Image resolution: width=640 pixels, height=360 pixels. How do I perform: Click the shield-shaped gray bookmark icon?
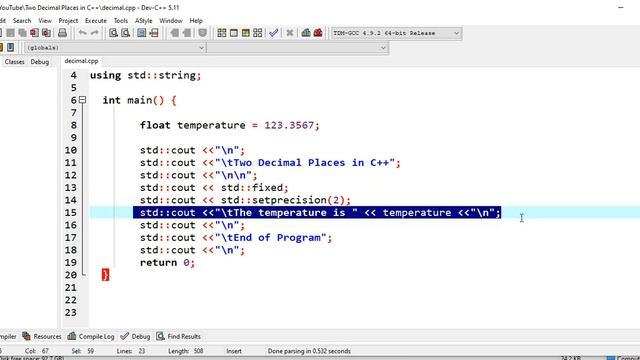(202, 33)
